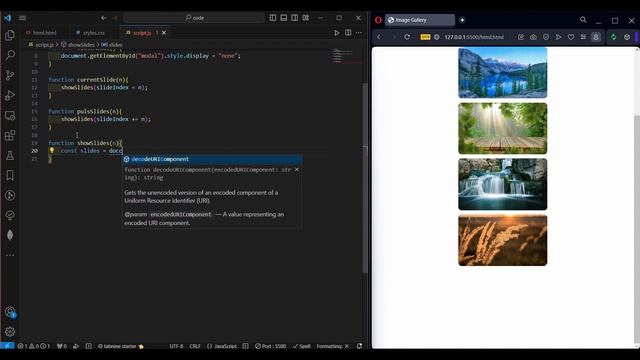Image resolution: width=640 pixels, height=360 pixels.
Task: Change the CRLF end-of-line sequence
Action: click(195, 346)
